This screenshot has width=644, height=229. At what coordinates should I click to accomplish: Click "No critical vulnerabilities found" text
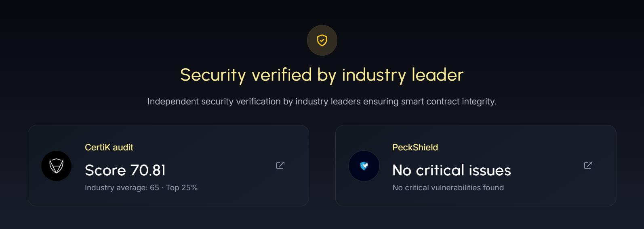[x=448, y=188]
